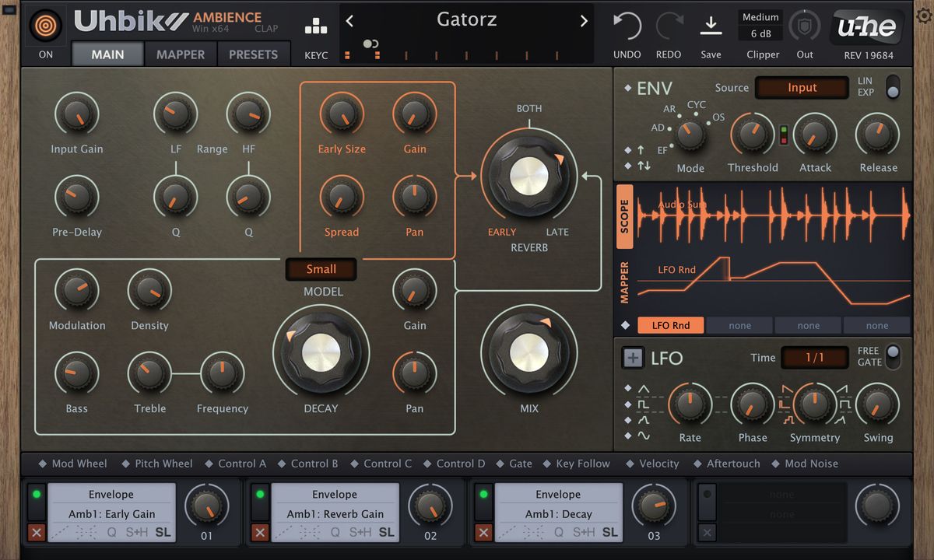Image resolution: width=934 pixels, height=560 pixels.
Task: Remove modulation slot 01 with X
Action: pyautogui.click(x=37, y=532)
